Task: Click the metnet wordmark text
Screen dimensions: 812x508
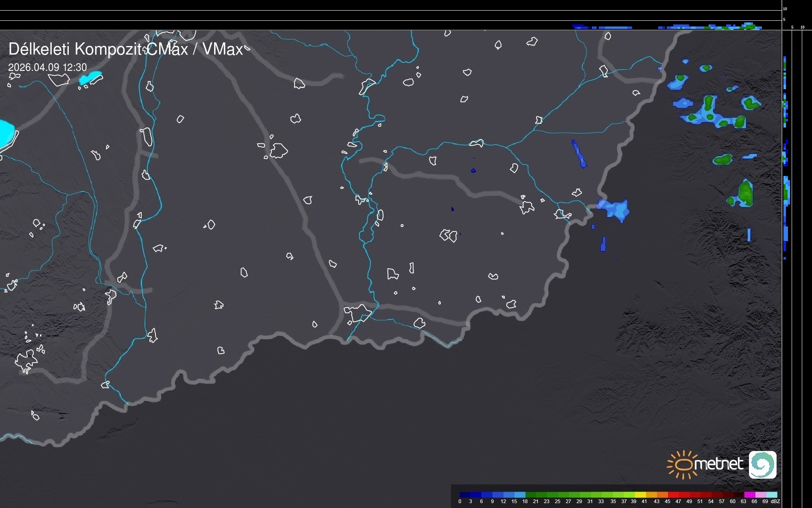Action: [718, 464]
